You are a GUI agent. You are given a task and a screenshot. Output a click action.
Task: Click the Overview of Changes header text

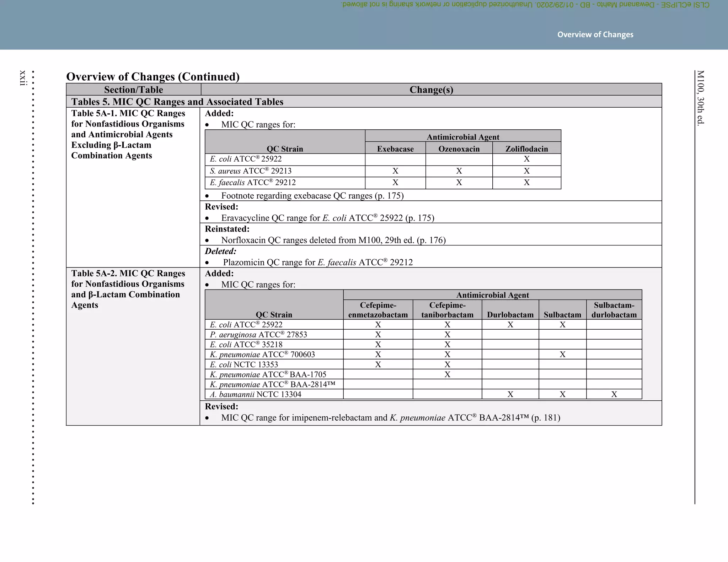[595, 34]
